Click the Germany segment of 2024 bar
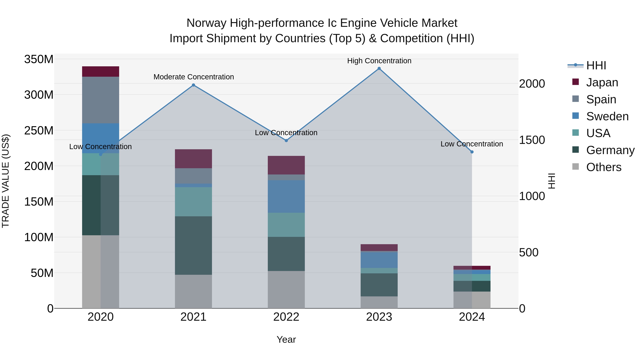This screenshot has width=644, height=362. [x=472, y=286]
